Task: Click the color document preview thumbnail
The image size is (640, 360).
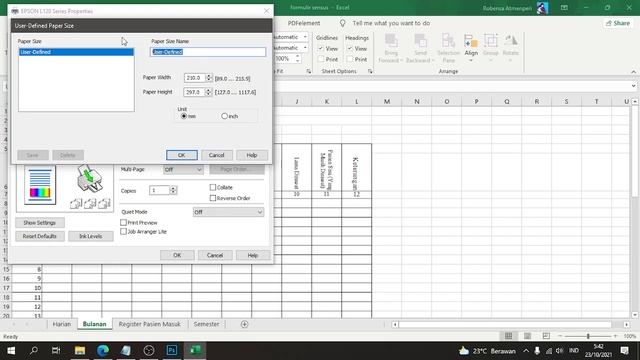Action: (x=40, y=185)
